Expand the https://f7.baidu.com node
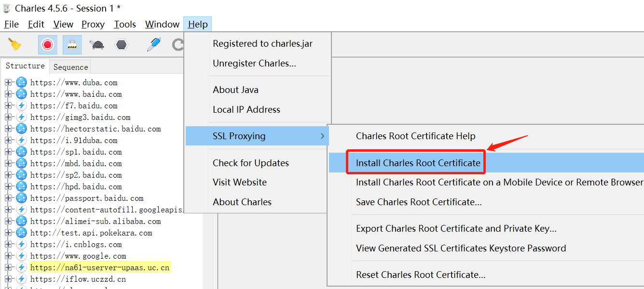 tap(8, 105)
